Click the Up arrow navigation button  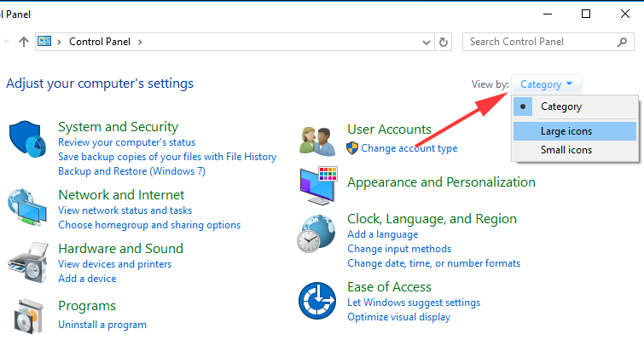24,42
